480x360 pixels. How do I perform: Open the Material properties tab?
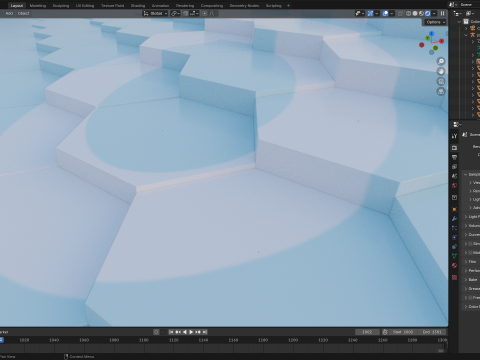pos(454,265)
